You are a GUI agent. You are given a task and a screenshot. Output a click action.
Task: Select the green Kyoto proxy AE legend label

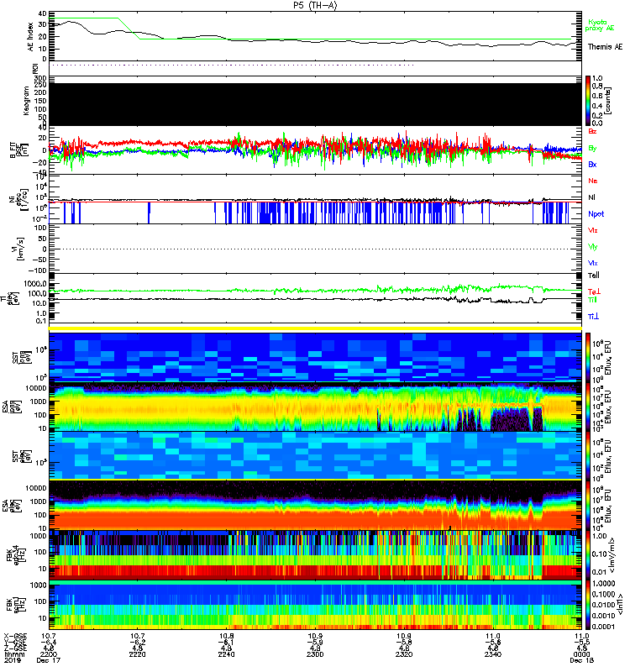600,25
